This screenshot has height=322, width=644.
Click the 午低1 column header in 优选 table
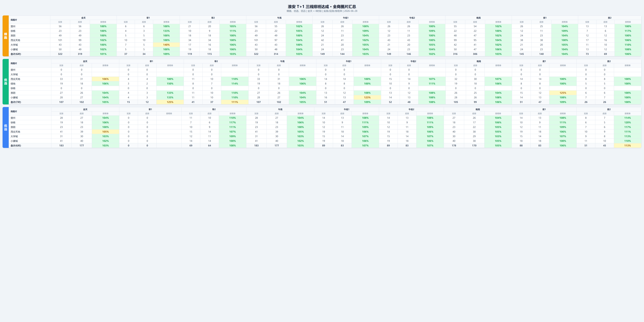[x=349, y=61]
